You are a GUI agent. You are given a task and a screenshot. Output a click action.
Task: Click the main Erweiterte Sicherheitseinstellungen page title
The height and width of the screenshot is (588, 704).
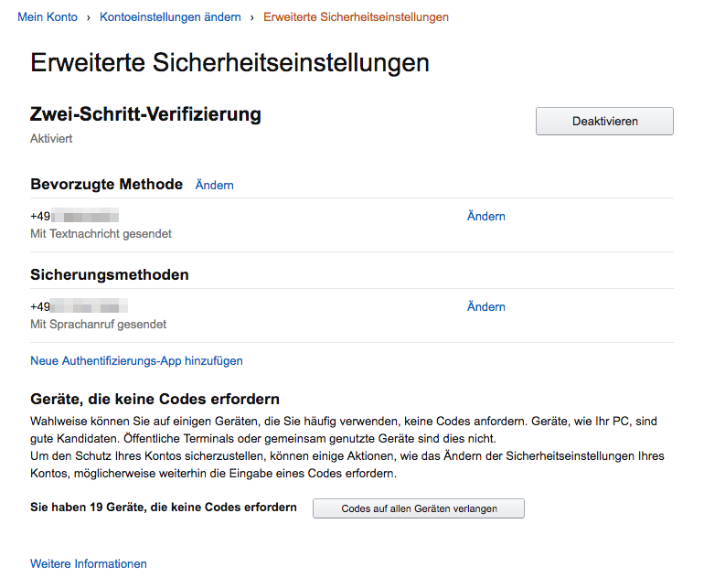[x=229, y=62]
